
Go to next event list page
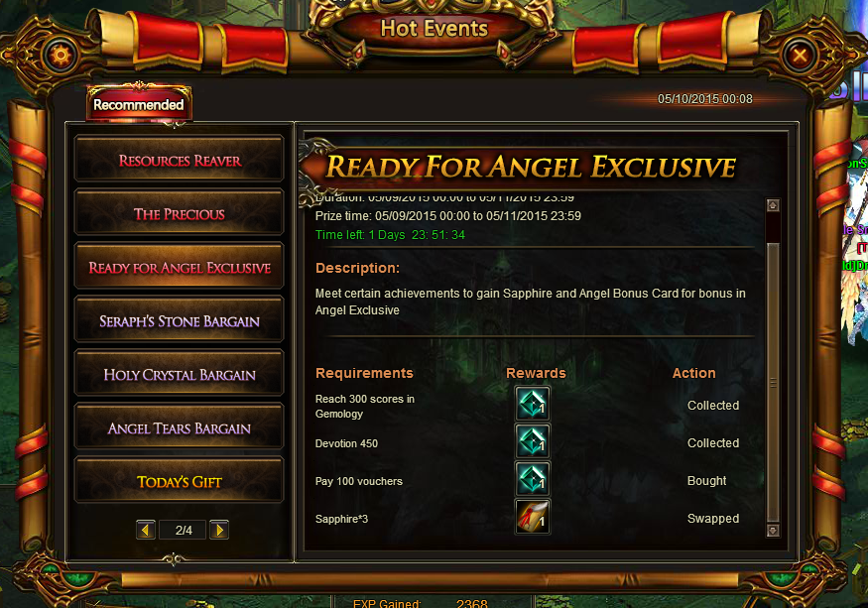tap(219, 530)
